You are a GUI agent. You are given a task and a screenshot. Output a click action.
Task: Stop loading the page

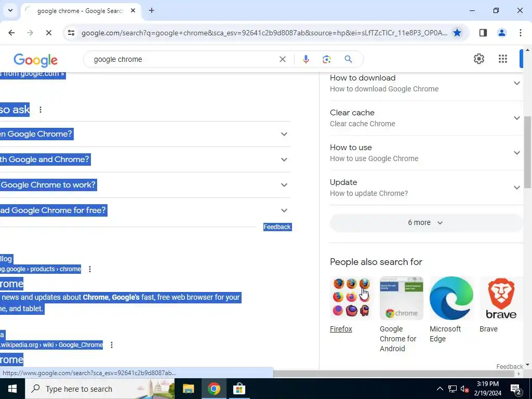click(x=48, y=33)
